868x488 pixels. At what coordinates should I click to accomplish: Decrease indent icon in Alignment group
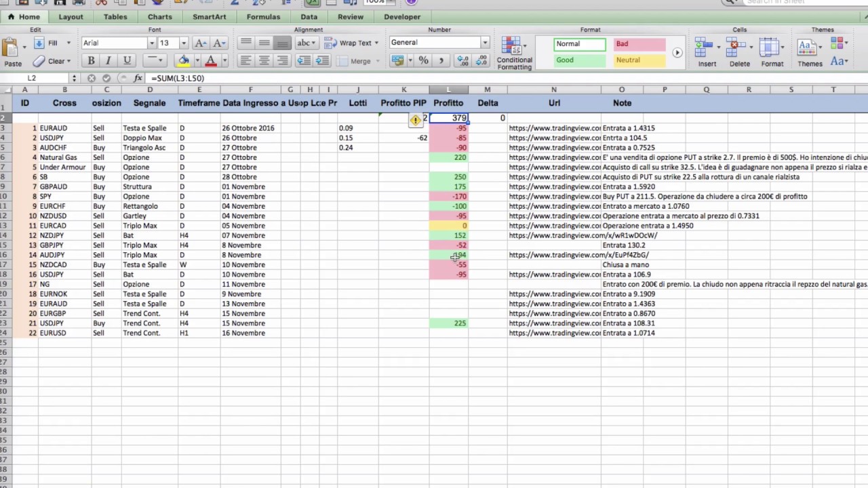[x=304, y=61]
